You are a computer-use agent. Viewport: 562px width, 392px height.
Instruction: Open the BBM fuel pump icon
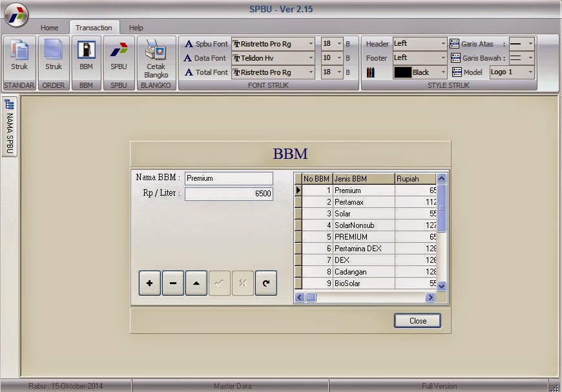(87, 50)
